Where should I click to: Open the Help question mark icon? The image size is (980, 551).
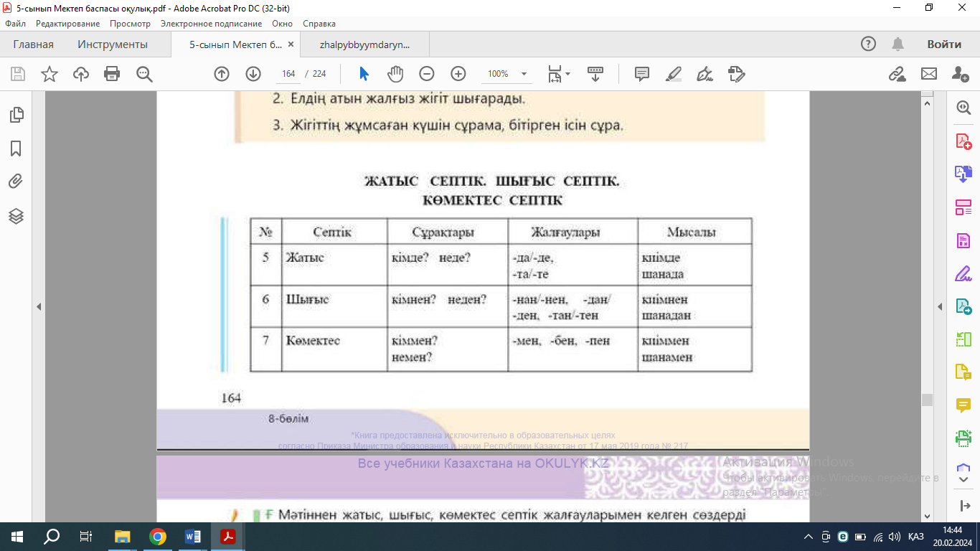coord(868,44)
